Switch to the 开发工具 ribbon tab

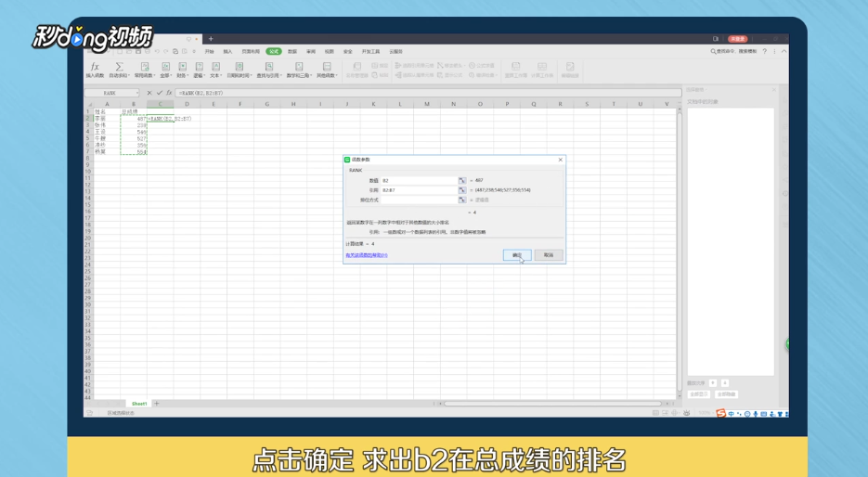tap(371, 51)
